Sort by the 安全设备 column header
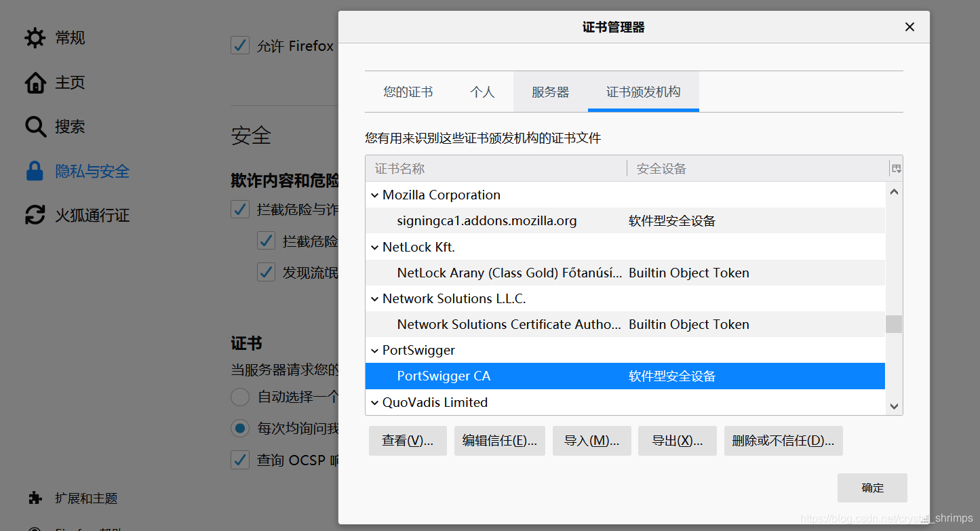This screenshot has height=531, width=980. tap(758, 168)
